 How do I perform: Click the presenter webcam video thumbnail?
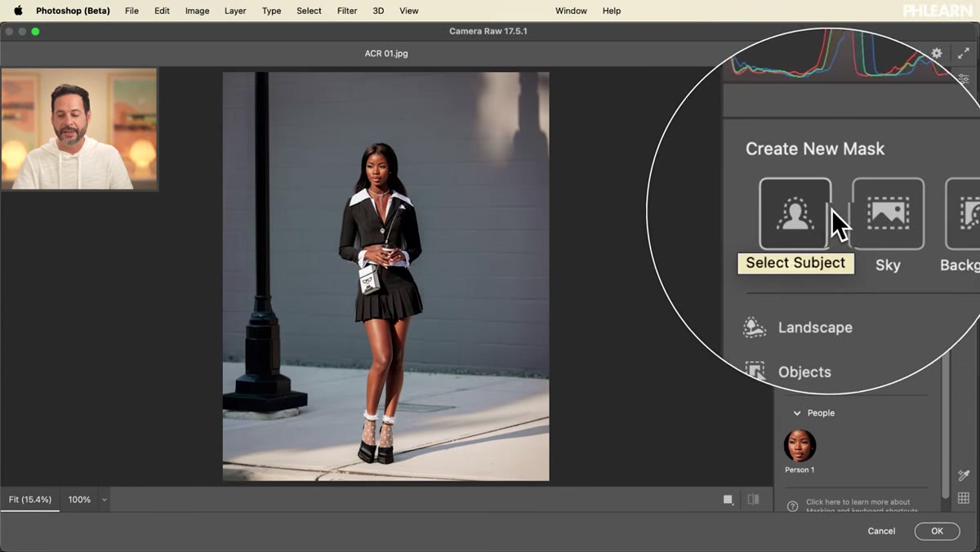tap(79, 129)
